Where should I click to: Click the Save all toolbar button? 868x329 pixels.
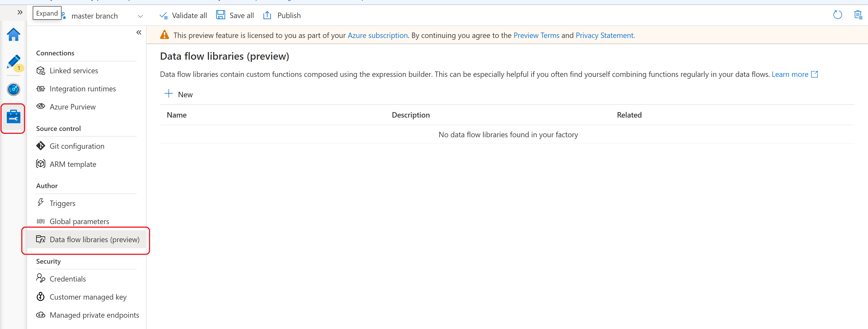pyautogui.click(x=235, y=15)
